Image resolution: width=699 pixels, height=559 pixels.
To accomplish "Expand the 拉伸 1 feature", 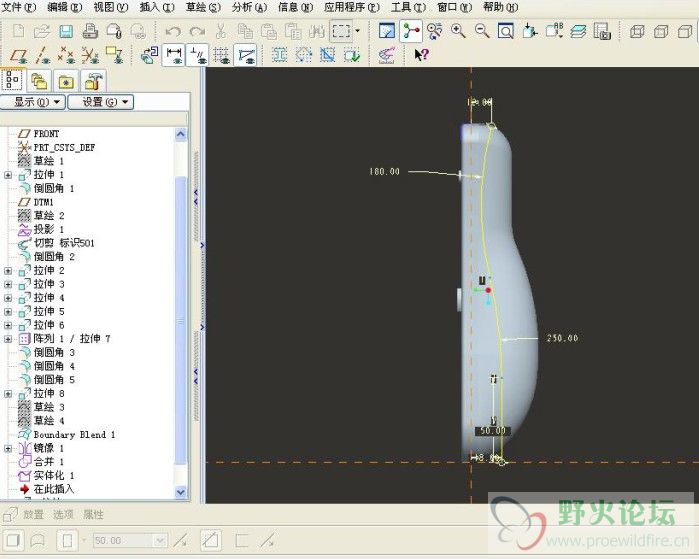I will pyautogui.click(x=8, y=175).
